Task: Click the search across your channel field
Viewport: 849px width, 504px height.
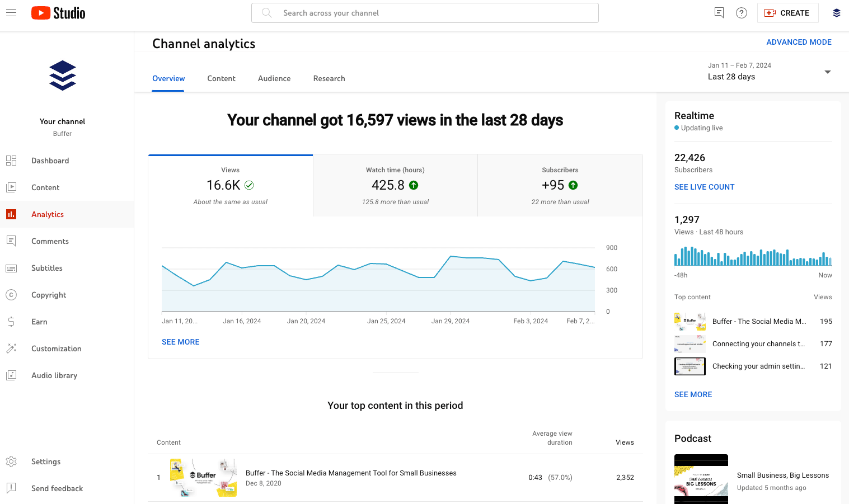Action: click(425, 12)
